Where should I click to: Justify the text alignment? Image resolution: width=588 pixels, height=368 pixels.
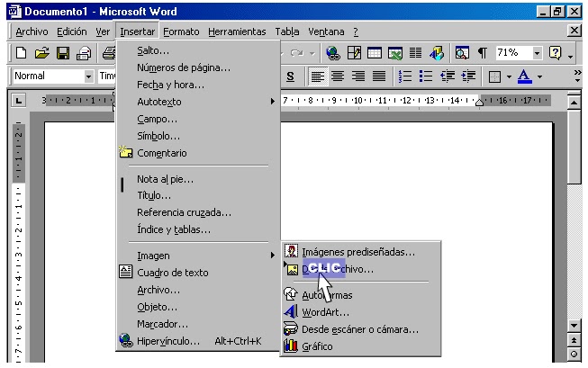pos(379,76)
